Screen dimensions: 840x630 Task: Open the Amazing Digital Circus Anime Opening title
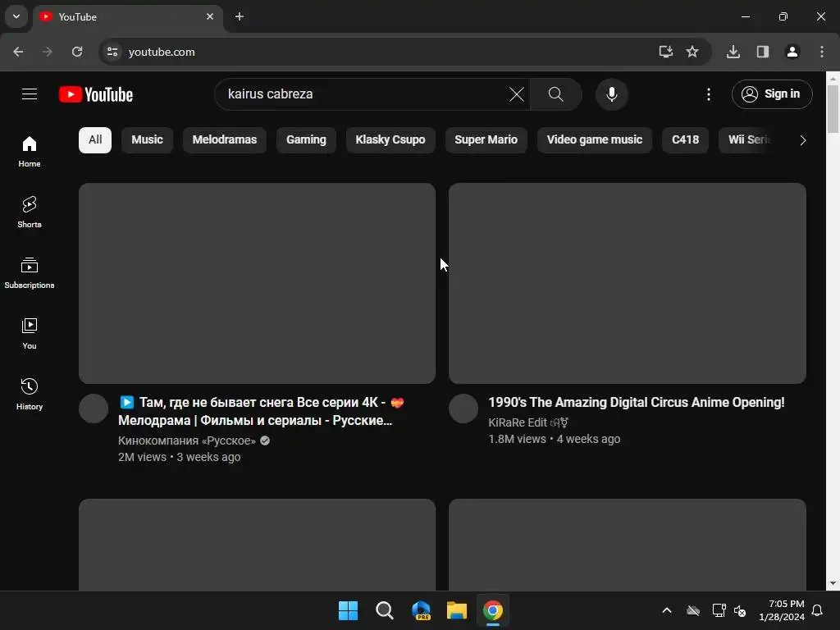tap(636, 402)
